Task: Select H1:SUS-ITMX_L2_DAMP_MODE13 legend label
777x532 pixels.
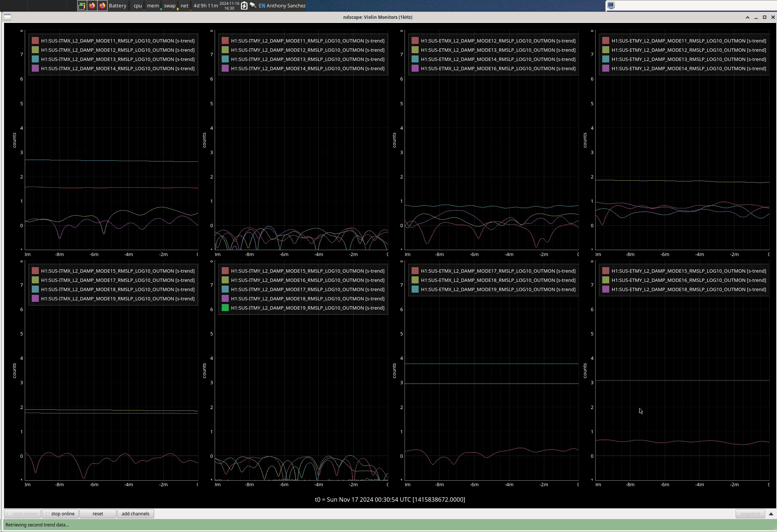Action: (118, 59)
